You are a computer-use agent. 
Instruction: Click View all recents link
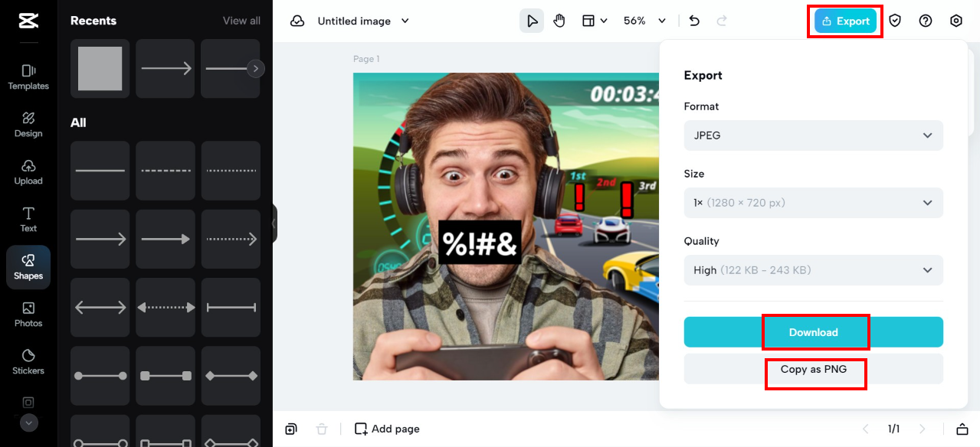241,21
